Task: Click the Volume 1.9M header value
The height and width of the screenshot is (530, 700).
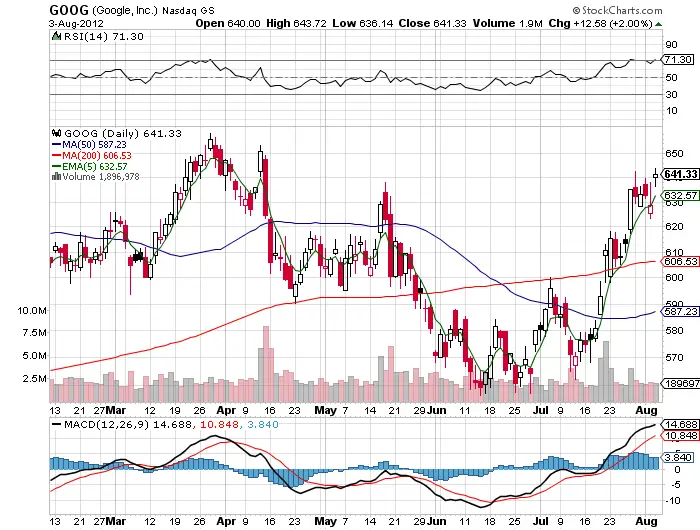Action: coord(508,23)
